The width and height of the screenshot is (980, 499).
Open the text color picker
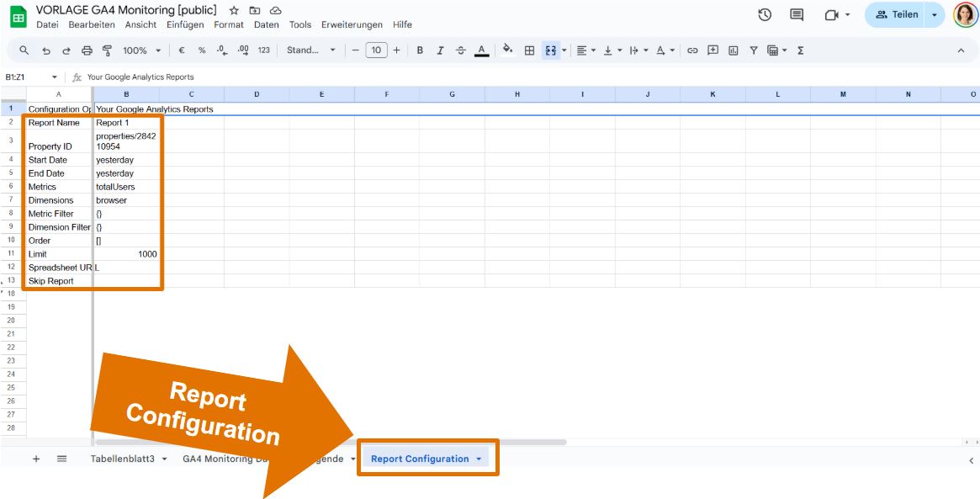pyautogui.click(x=480, y=50)
